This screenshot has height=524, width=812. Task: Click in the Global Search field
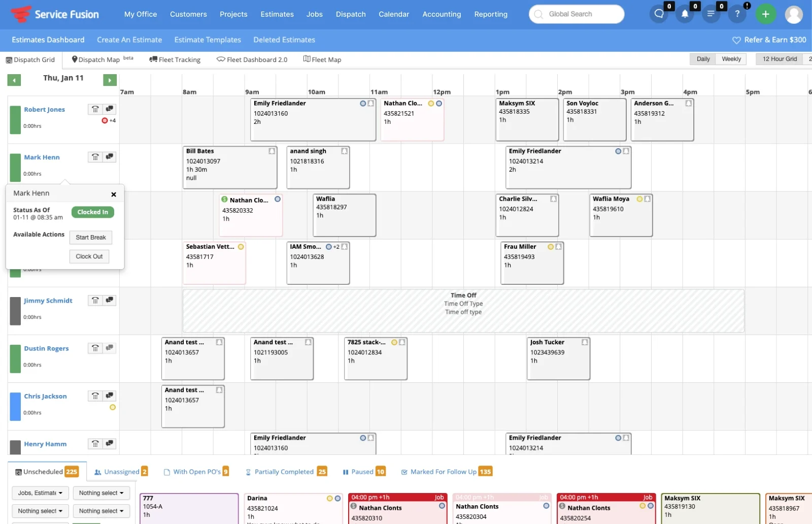(577, 14)
